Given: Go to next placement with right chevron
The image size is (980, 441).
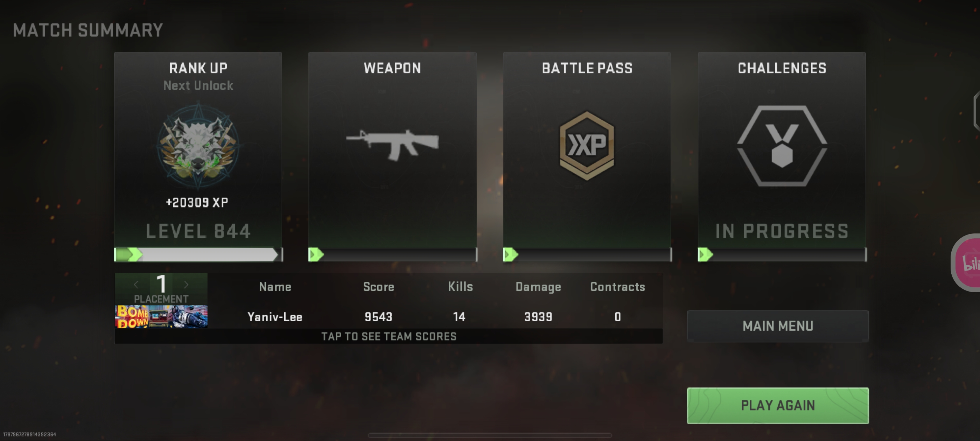Looking at the screenshot, I should [x=185, y=284].
